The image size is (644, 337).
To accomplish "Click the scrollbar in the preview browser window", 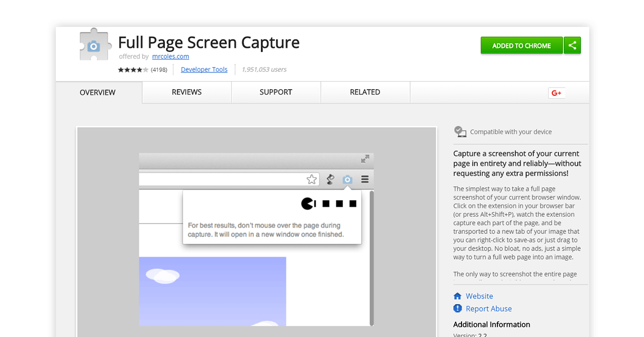I will pyautogui.click(x=371, y=258).
